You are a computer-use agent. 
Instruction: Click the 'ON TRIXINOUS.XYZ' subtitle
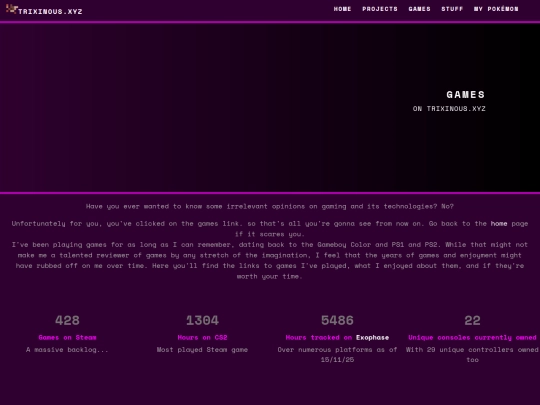click(x=449, y=108)
